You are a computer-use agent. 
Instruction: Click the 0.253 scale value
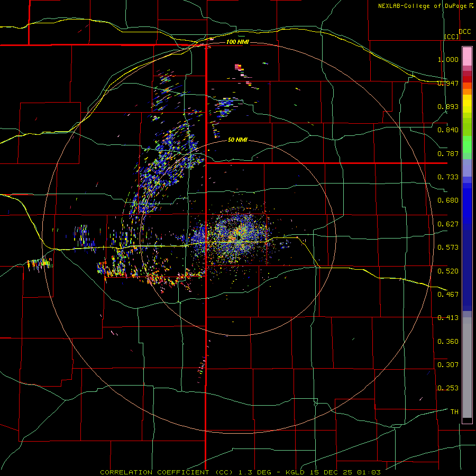tap(448, 388)
